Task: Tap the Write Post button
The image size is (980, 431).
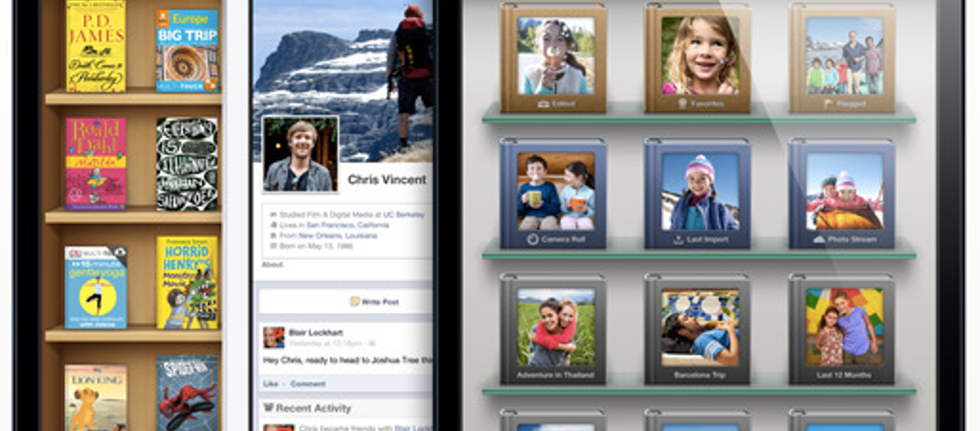Action: pyautogui.click(x=345, y=302)
